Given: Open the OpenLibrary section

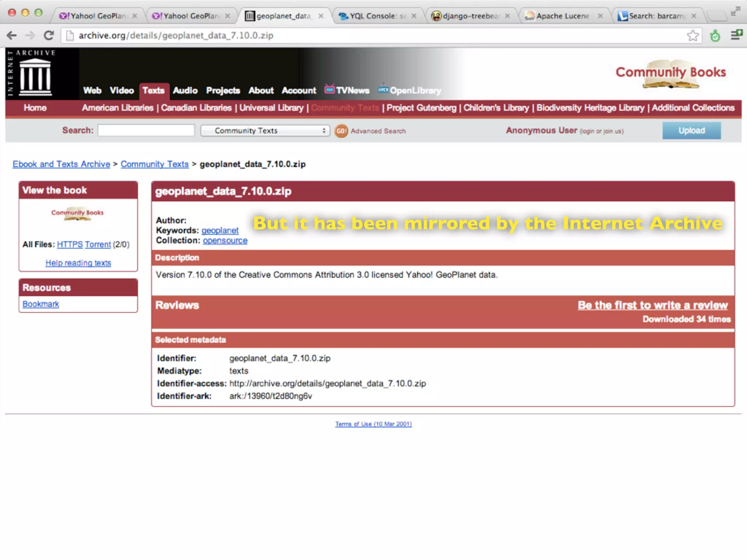Looking at the screenshot, I should (410, 90).
